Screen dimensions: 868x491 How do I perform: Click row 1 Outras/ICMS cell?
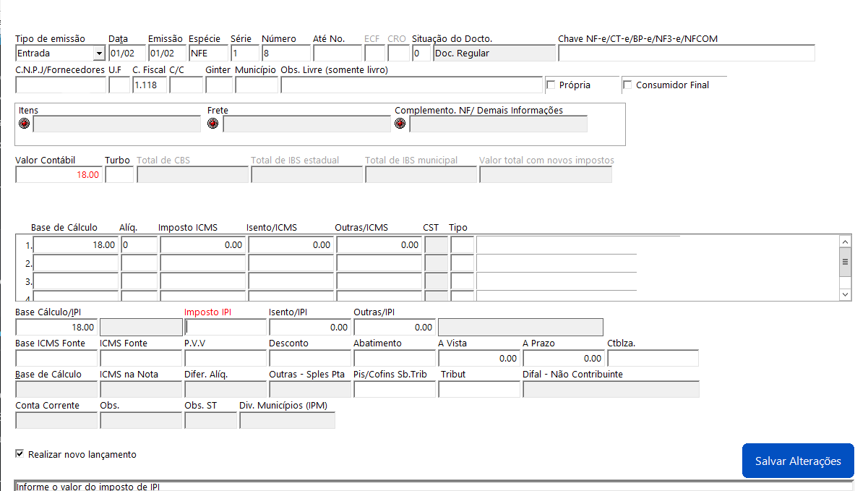click(379, 244)
